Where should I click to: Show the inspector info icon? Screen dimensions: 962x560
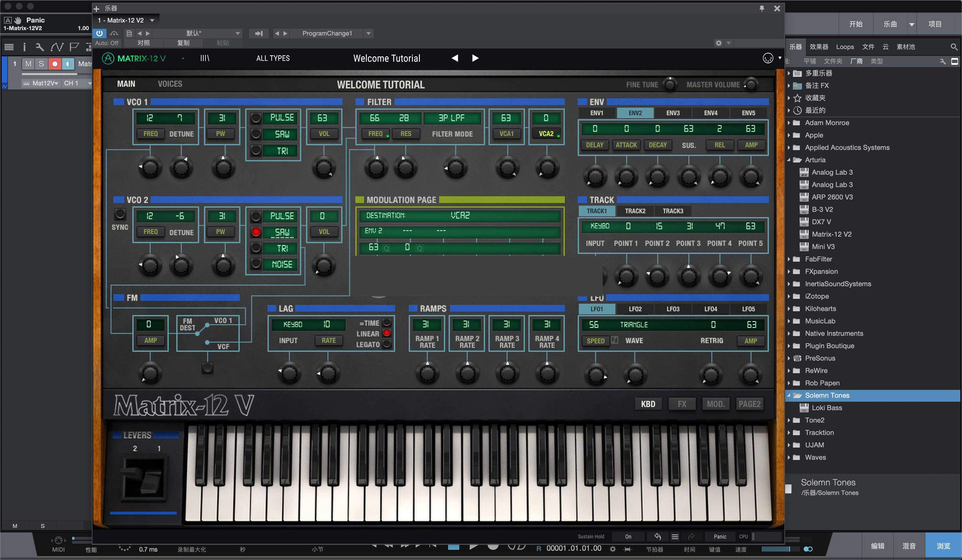25,47
